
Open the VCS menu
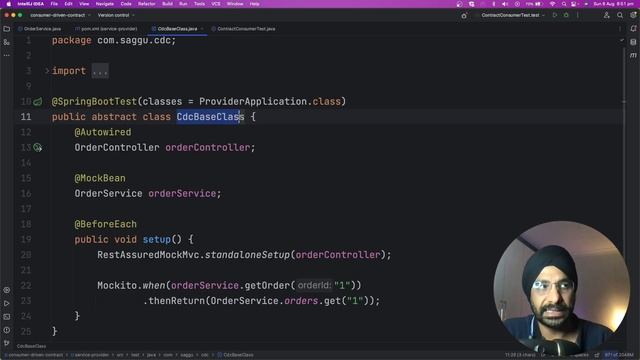[216, 4]
